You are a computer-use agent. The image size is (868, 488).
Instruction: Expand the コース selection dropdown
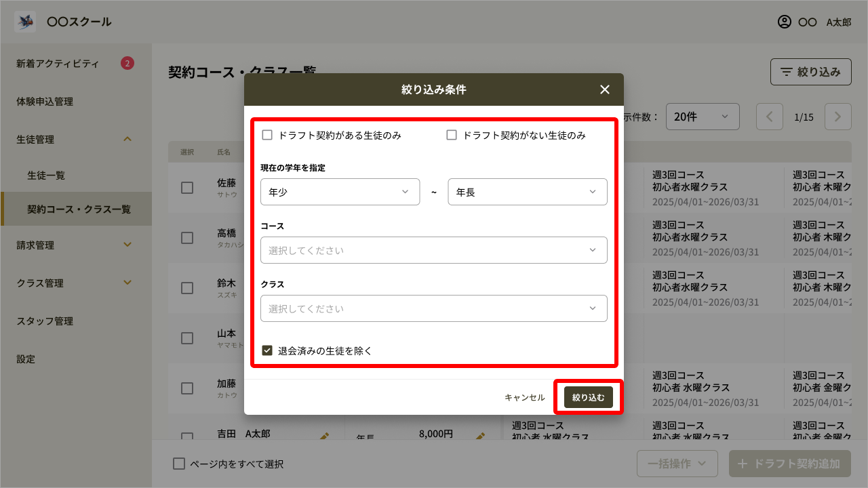point(433,250)
